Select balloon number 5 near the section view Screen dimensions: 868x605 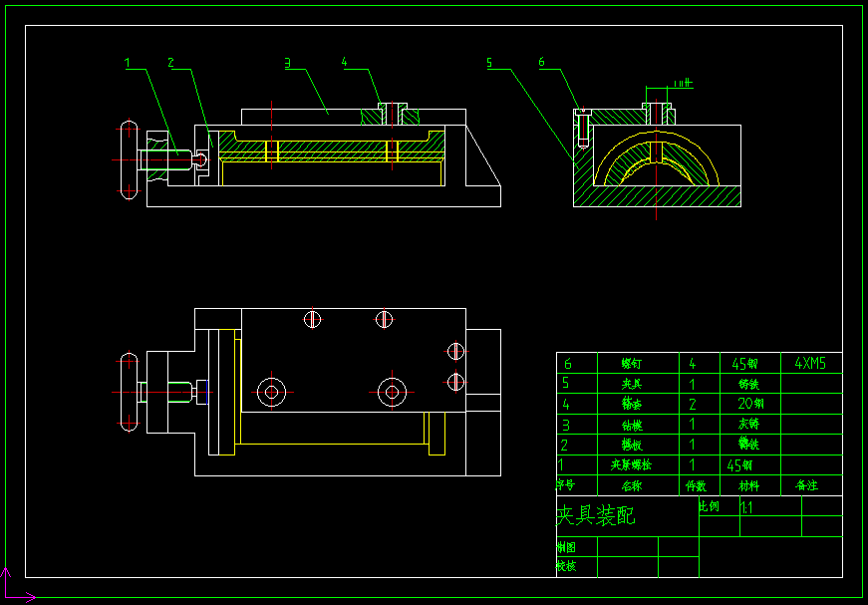point(489,63)
